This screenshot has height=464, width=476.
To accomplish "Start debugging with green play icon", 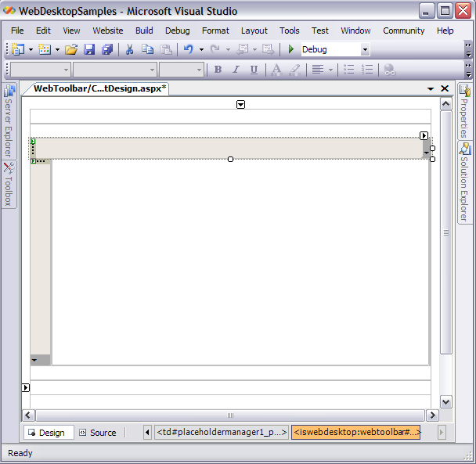I will (x=291, y=49).
